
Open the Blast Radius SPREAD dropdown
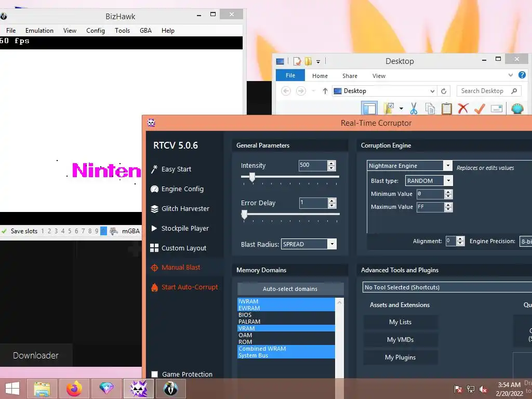pyautogui.click(x=332, y=244)
